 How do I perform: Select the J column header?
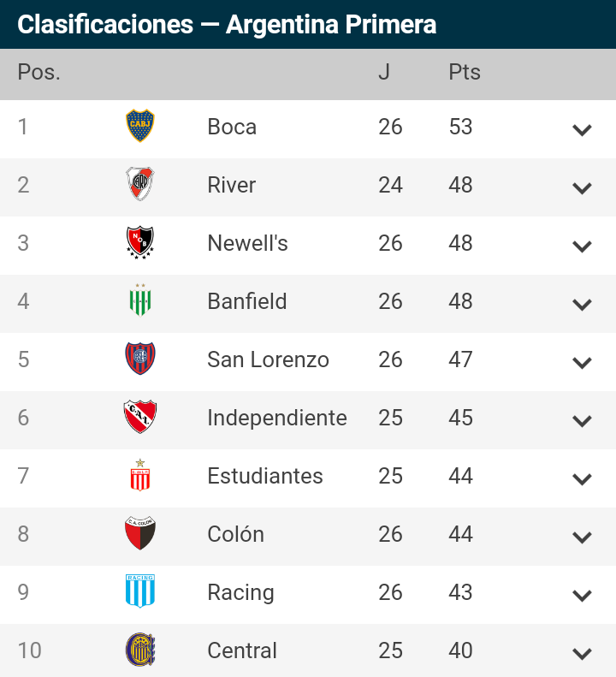[x=384, y=72]
